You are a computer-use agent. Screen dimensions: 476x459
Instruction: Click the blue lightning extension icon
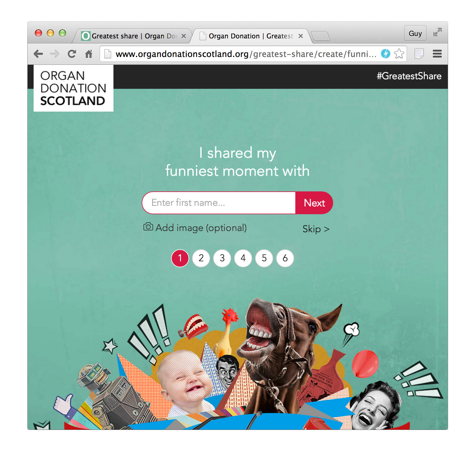pyautogui.click(x=385, y=54)
